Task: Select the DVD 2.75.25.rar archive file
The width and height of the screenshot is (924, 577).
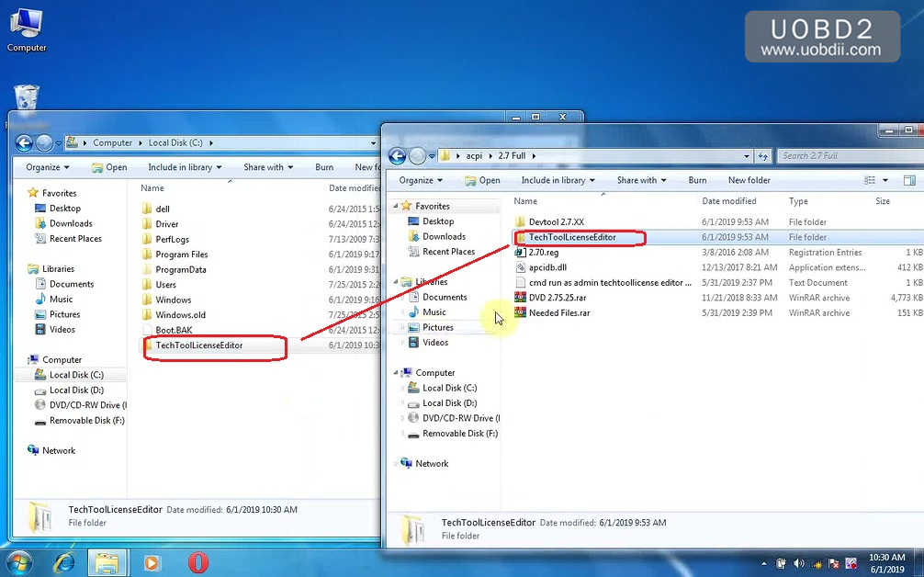Action: (x=557, y=298)
